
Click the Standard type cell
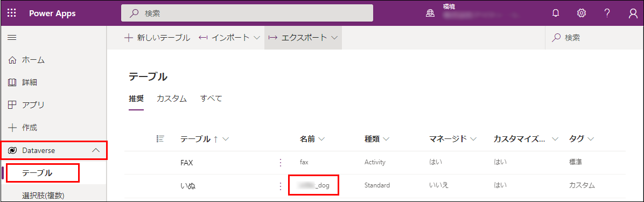(377, 186)
